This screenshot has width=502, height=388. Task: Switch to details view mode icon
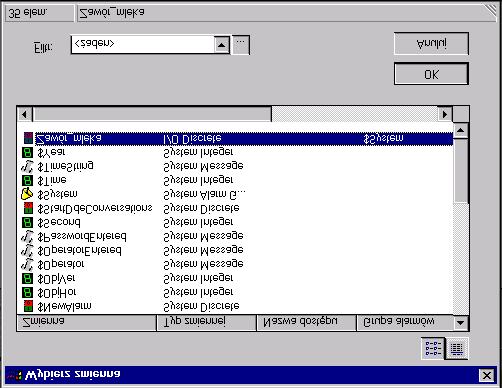pos(457,349)
